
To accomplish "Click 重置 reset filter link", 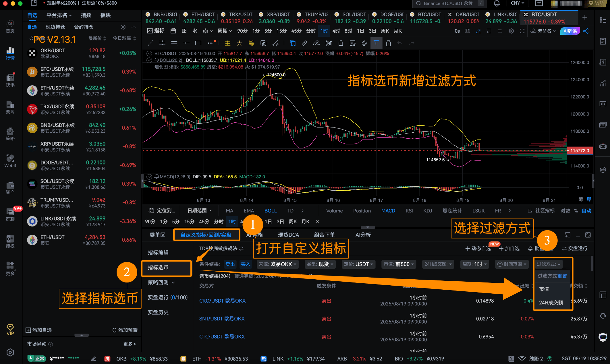I will click(562, 276).
